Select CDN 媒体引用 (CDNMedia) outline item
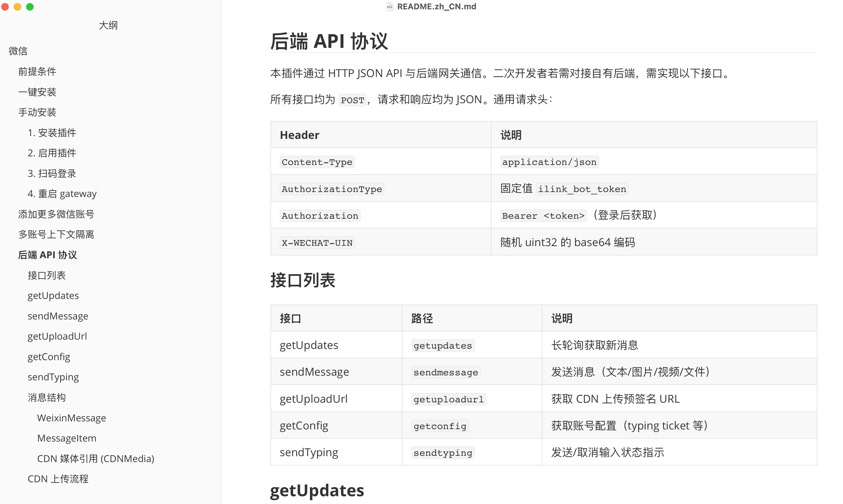Viewport: 843px width, 504px height. pos(95,459)
